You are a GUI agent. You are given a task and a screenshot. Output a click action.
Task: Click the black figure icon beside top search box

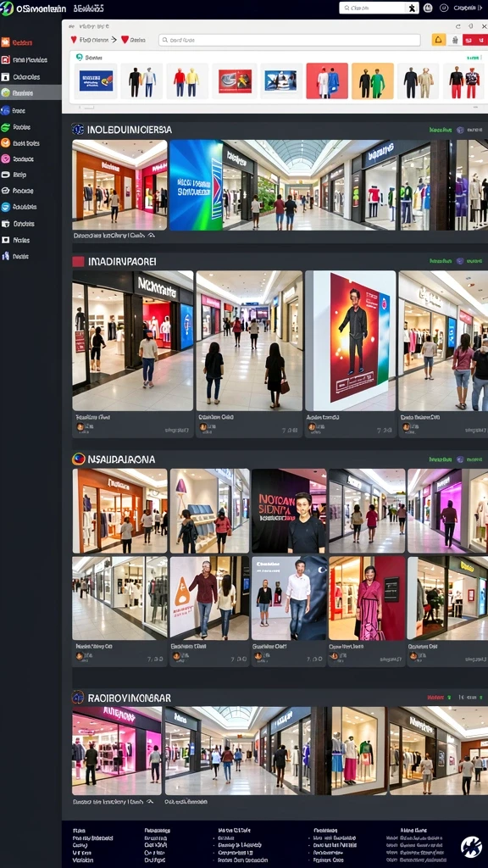pyautogui.click(x=413, y=8)
